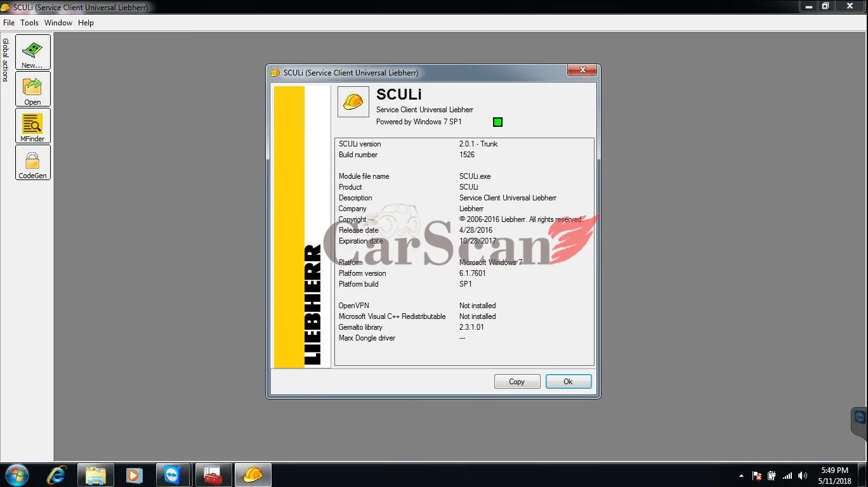868x487 pixels.
Task: Open a file using the Open icon
Action: 33,89
